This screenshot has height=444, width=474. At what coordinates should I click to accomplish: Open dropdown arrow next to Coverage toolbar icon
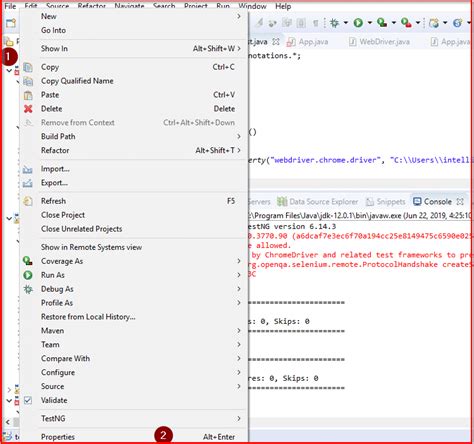(x=394, y=23)
